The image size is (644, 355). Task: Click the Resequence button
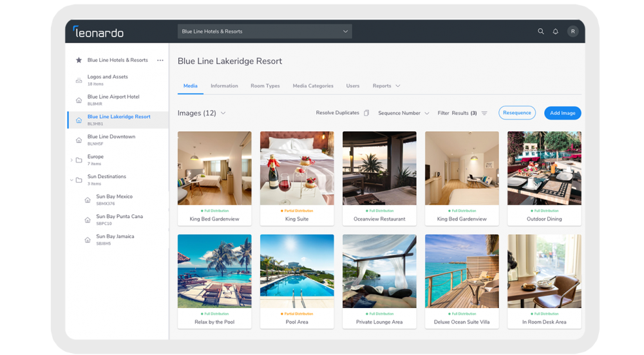(517, 113)
